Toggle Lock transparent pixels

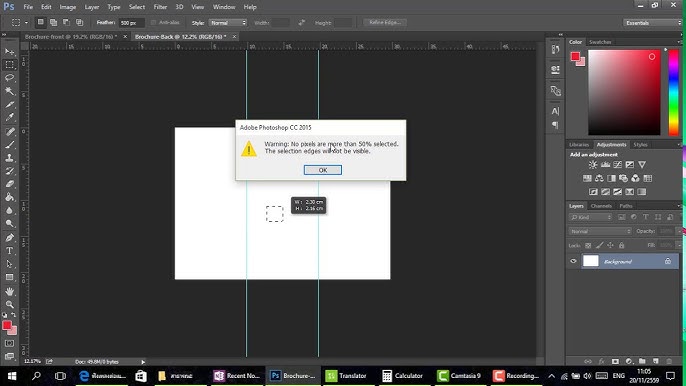(588, 246)
